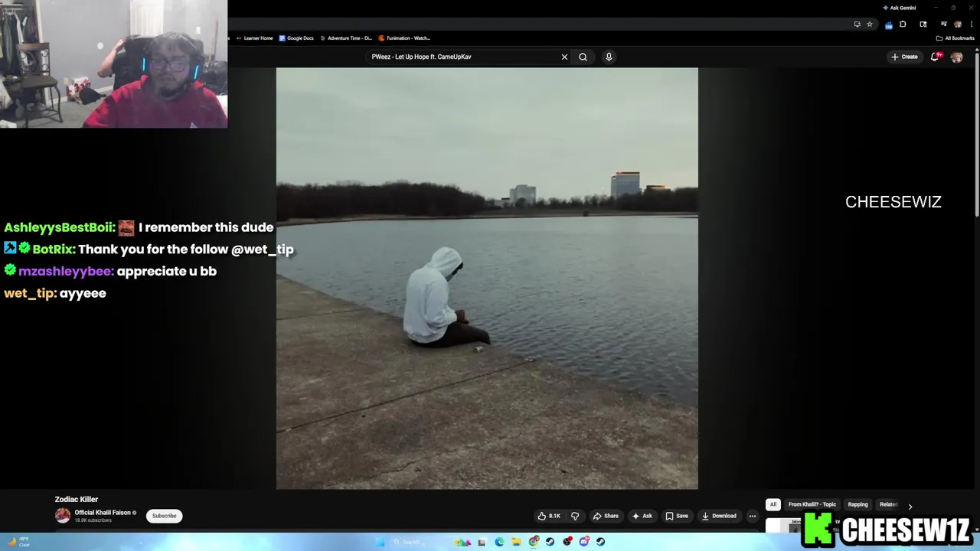980x551 pixels.
Task: Open the Learner Home bookmark
Action: (255, 38)
